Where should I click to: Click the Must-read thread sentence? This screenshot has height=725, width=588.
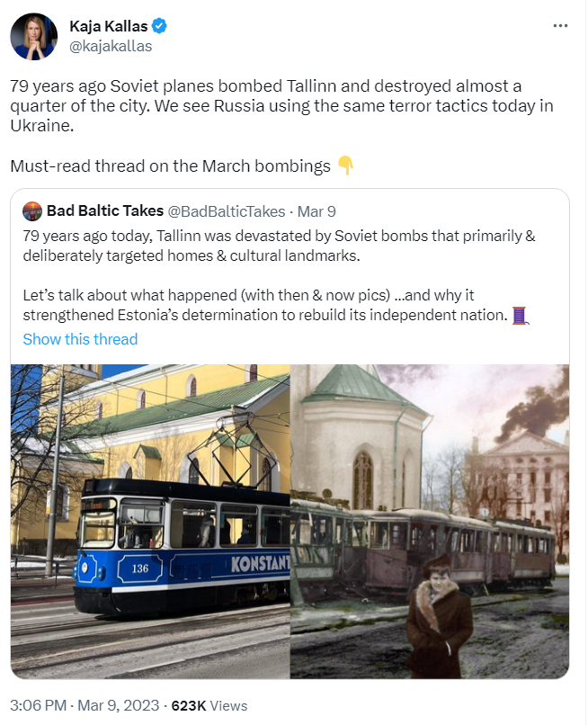pos(171,166)
